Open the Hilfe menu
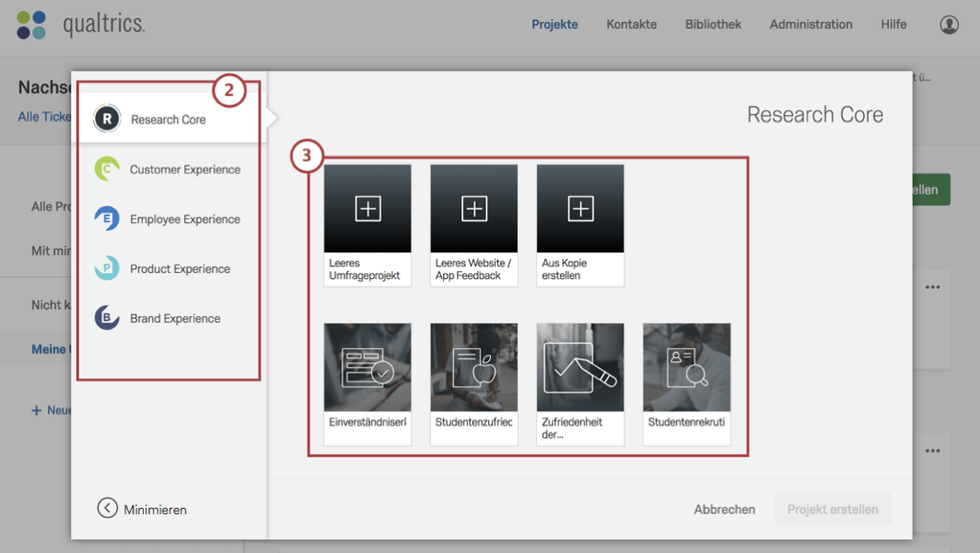 pyautogui.click(x=893, y=24)
